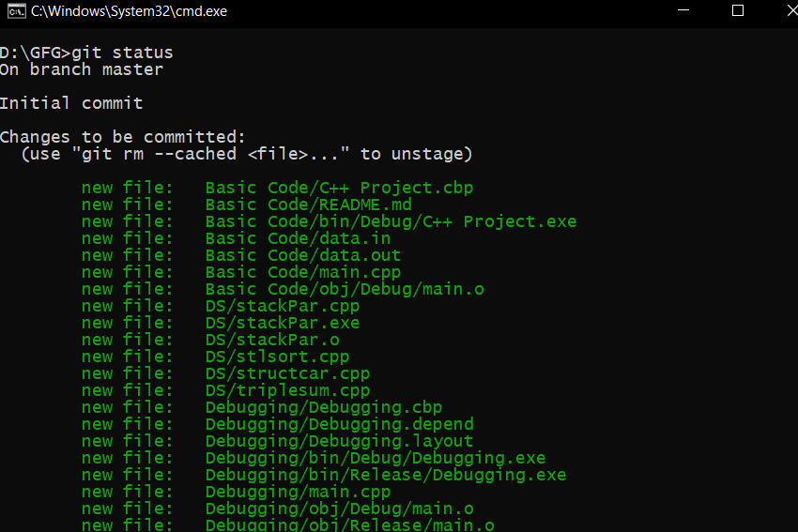Click the Basic Code/README.md file line
Viewport: 798px width, 532px height.
tap(308, 205)
